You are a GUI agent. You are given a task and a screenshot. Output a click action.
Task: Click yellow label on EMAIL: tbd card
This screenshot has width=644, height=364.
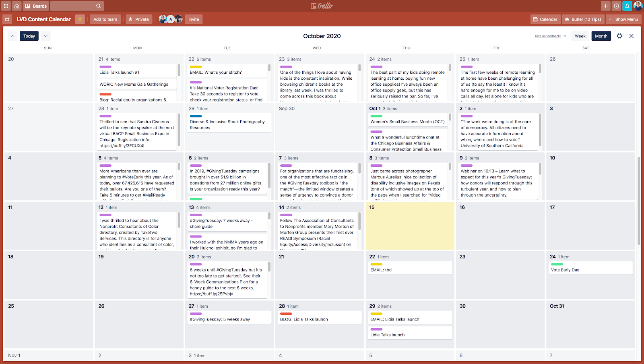pyautogui.click(x=376, y=265)
